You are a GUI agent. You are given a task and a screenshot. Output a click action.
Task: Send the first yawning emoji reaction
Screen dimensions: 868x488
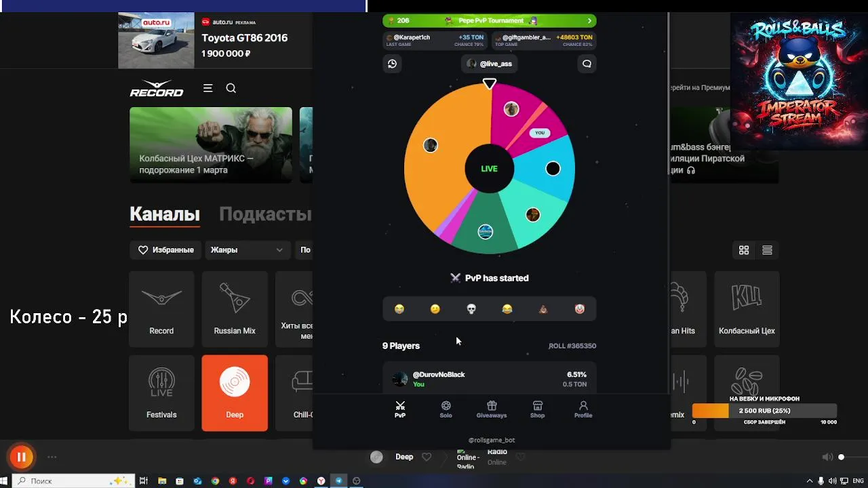[399, 309]
